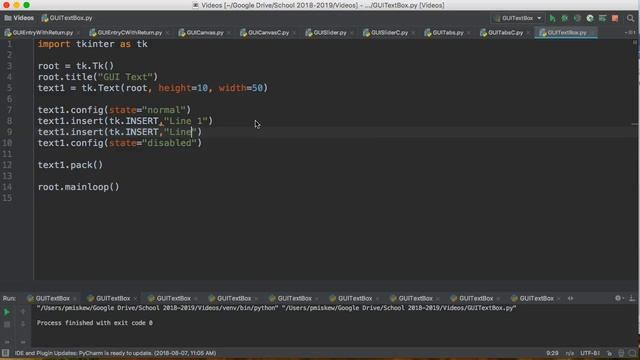This screenshot has height=360, width=640.
Task: Click line number 12 in gutter
Action: (x=7, y=165)
